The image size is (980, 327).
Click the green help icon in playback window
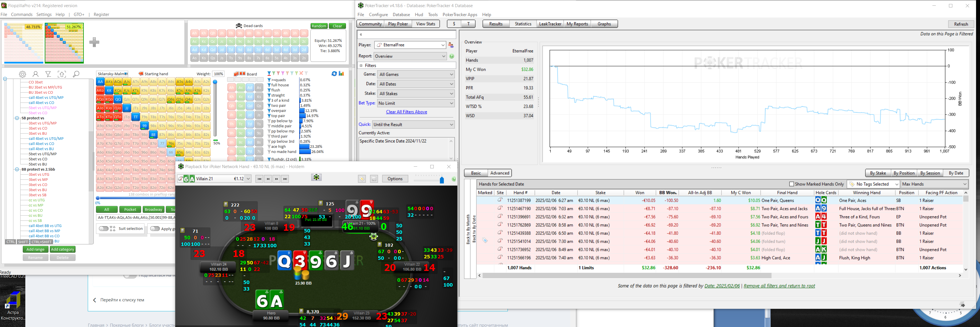pyautogui.click(x=453, y=179)
